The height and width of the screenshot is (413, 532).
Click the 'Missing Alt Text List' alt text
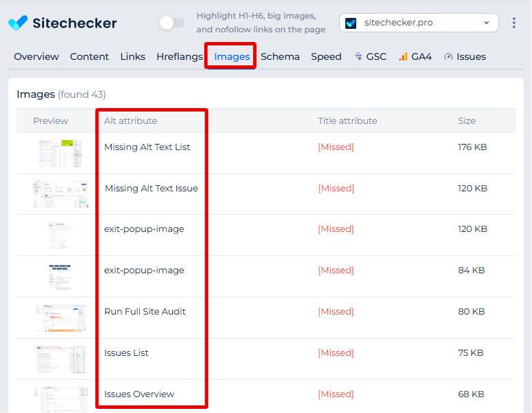(147, 147)
